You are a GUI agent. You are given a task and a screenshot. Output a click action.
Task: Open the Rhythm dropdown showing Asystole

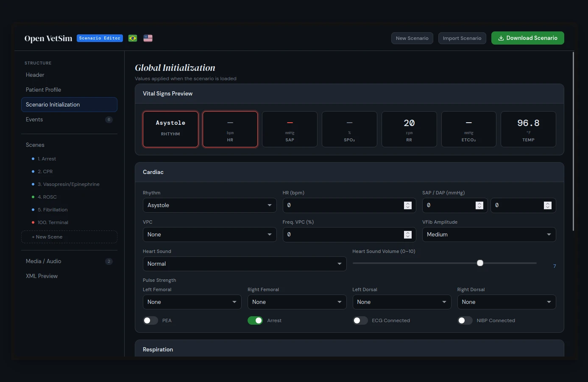coord(209,205)
